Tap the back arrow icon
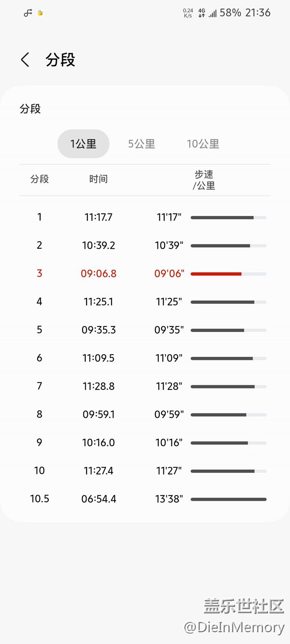 point(25,60)
